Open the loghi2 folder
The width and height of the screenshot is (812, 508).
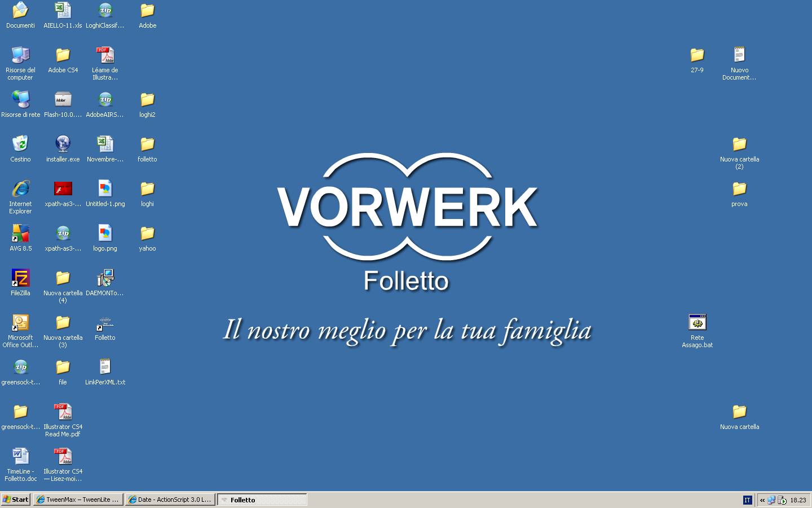point(147,99)
